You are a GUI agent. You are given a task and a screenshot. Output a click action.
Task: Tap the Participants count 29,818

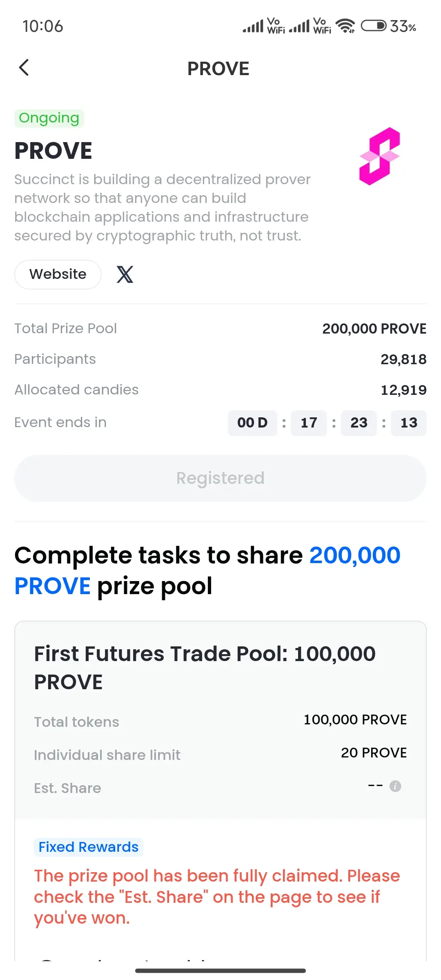tap(403, 359)
